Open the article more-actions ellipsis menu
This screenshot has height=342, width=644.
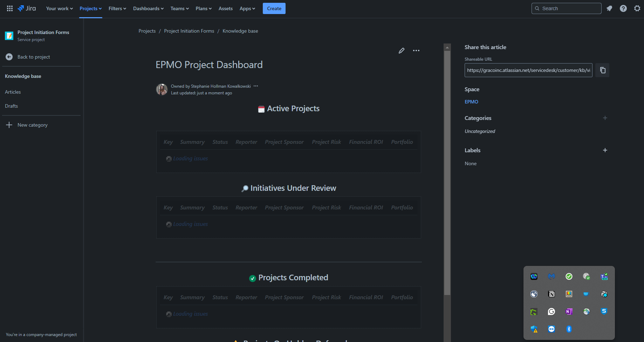point(416,51)
